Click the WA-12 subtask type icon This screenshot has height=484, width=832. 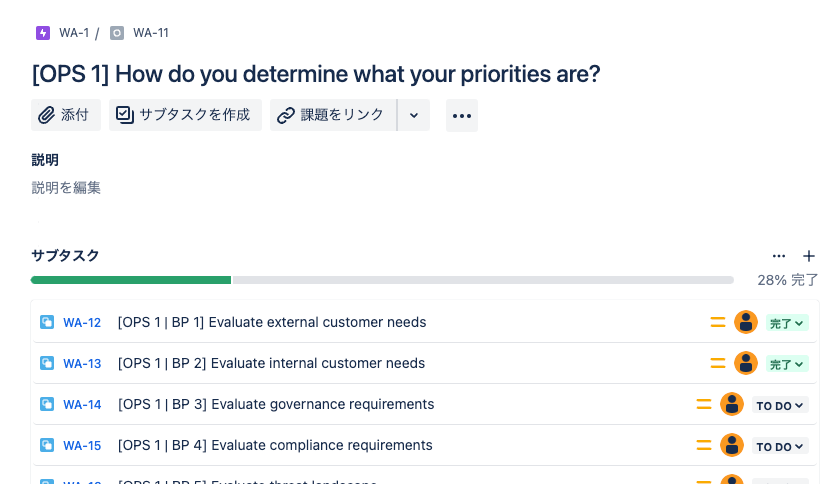(x=47, y=322)
